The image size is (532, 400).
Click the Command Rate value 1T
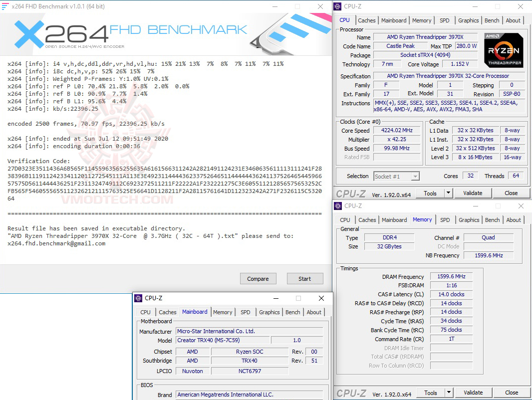451,339
